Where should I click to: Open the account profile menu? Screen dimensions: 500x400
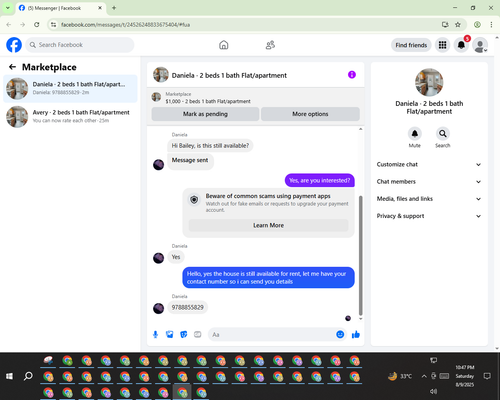480,45
